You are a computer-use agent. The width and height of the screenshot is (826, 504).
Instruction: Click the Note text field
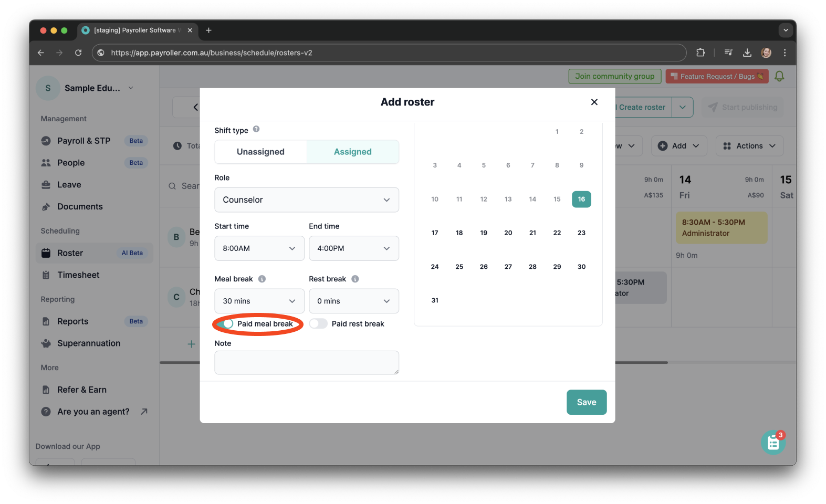point(307,363)
